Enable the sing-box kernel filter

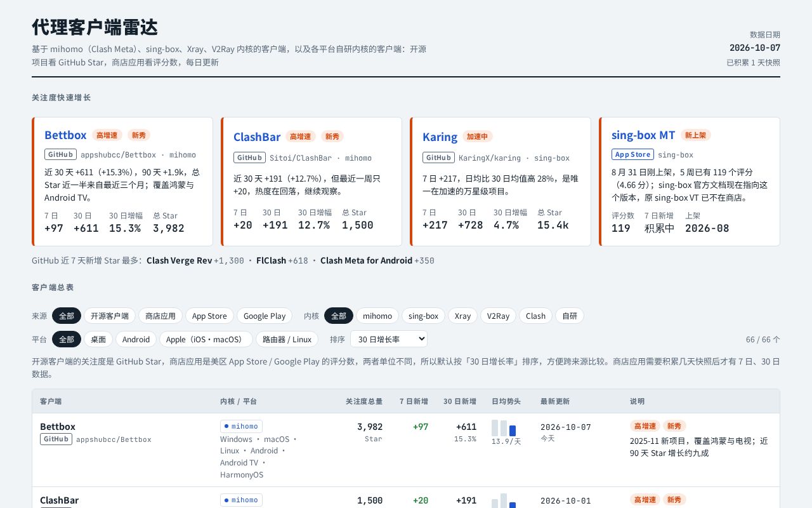pos(423,316)
